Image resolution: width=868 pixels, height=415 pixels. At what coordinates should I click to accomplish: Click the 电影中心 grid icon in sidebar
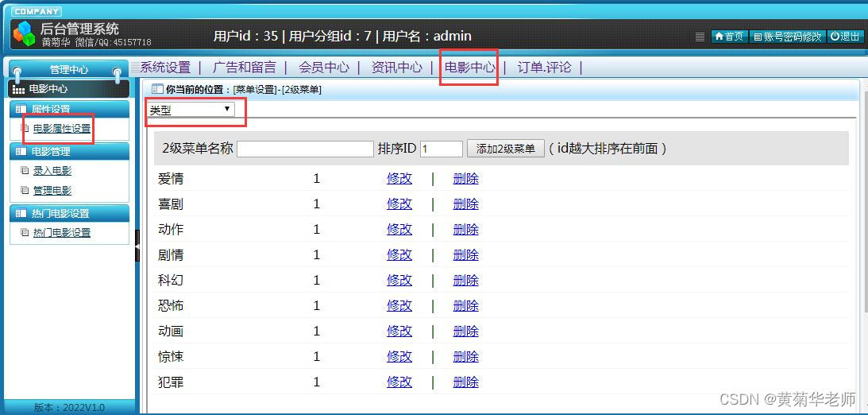(18, 89)
